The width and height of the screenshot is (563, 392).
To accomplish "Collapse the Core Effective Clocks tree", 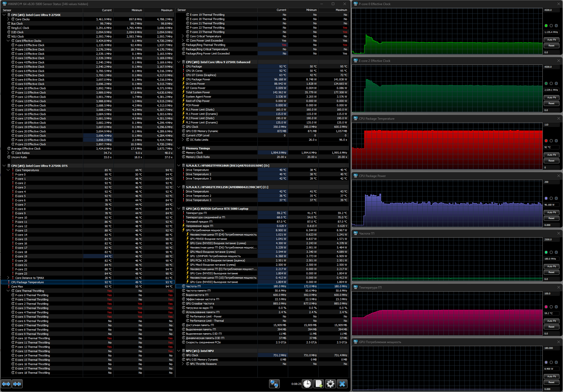I will pos(8,41).
